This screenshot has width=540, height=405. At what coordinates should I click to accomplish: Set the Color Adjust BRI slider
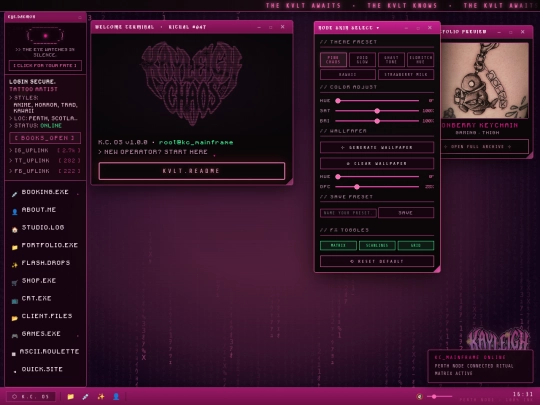(377, 121)
